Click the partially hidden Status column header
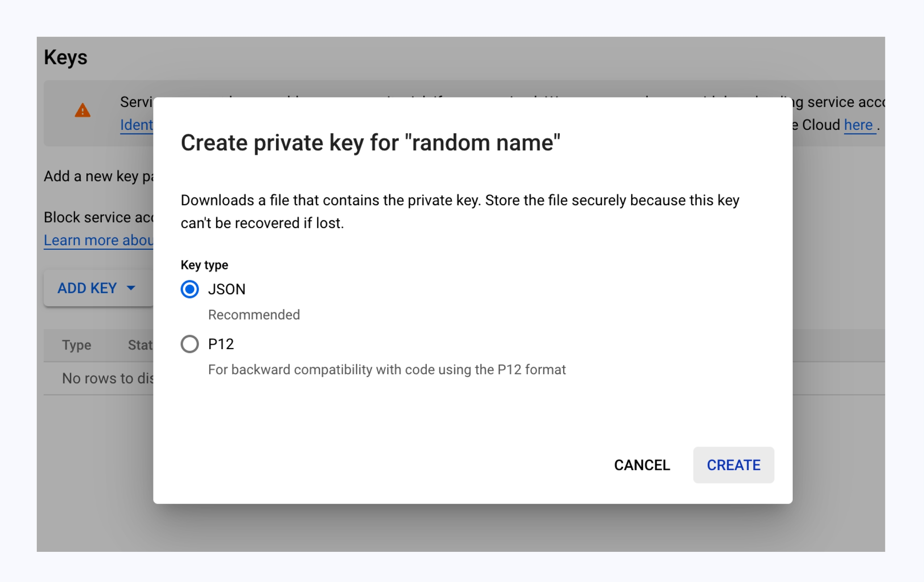Screen dimensions: 924x582 tap(140, 345)
